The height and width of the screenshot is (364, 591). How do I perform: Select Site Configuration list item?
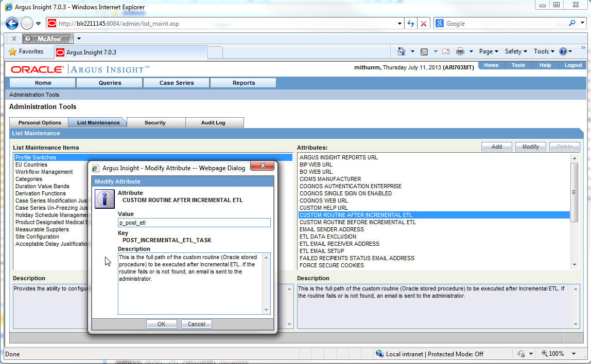click(x=37, y=236)
